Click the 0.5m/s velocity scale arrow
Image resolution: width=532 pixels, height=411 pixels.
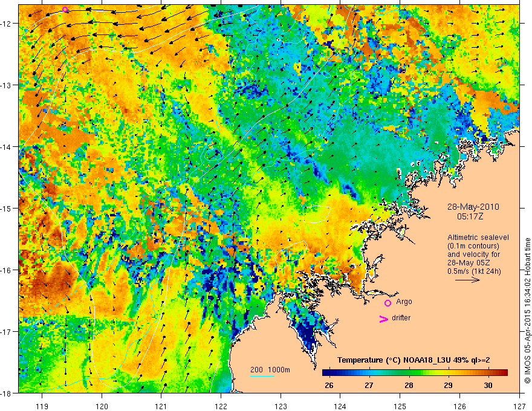(467, 280)
